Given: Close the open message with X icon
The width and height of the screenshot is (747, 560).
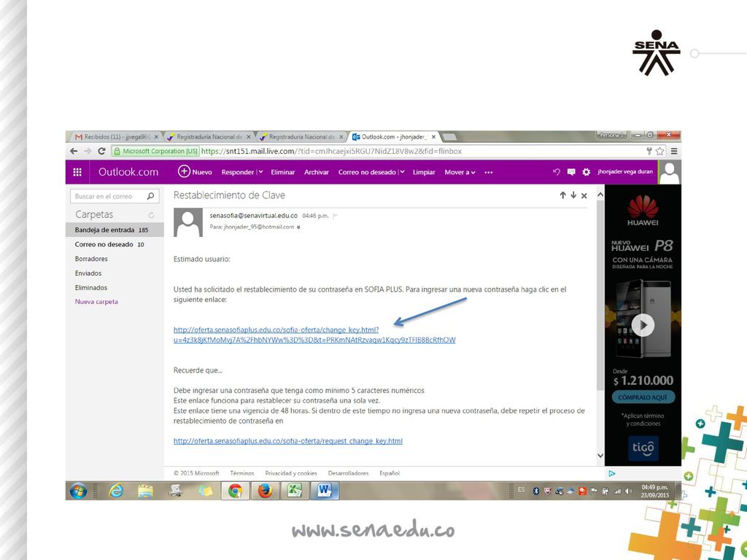Looking at the screenshot, I should point(584,195).
